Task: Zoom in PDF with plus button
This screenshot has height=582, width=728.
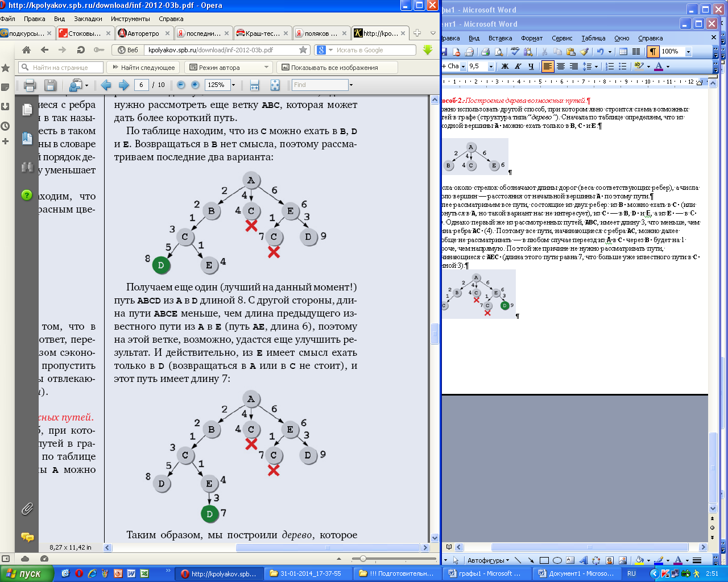Action: point(195,85)
